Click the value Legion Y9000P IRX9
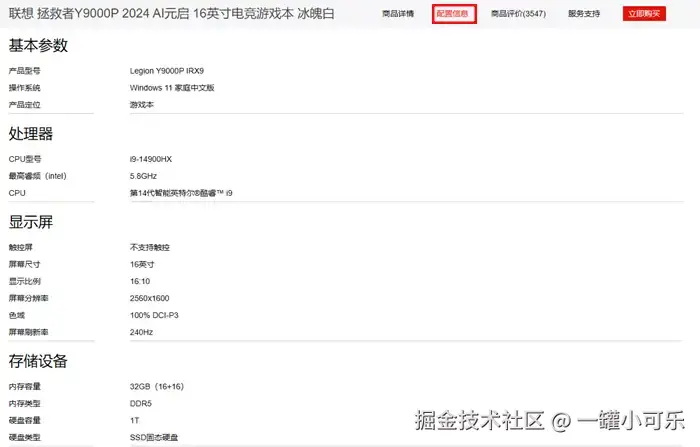The width and height of the screenshot is (700, 447). click(x=167, y=71)
